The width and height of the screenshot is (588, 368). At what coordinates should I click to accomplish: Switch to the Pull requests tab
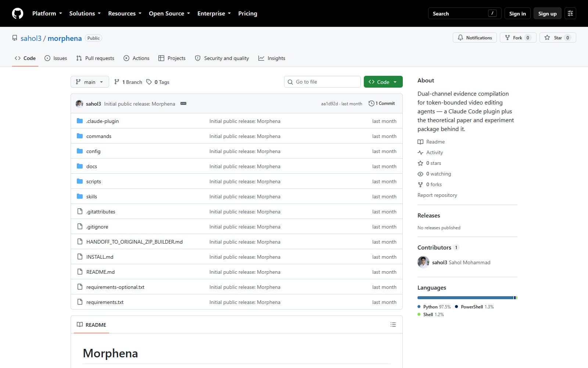[x=95, y=58]
